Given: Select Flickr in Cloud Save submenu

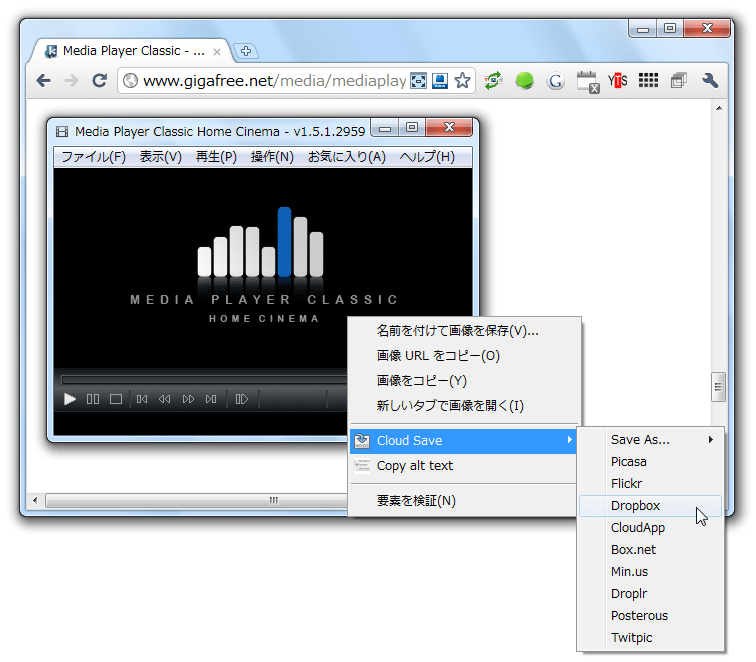Looking at the screenshot, I should (x=650, y=484).
